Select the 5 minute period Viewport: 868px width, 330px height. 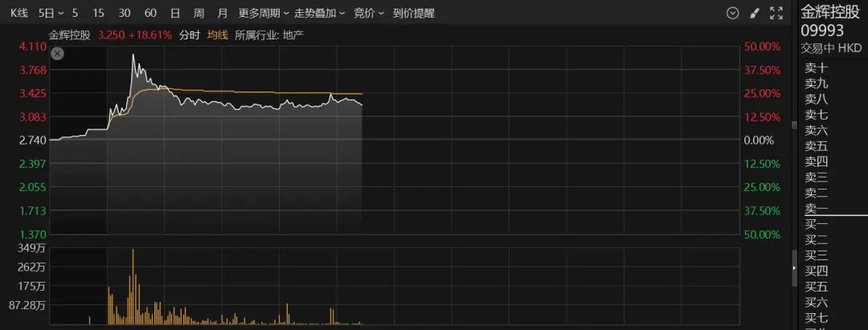pos(75,14)
